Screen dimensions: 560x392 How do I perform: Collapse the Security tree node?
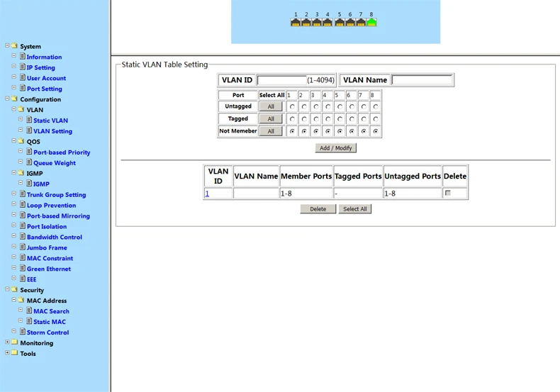7,289
